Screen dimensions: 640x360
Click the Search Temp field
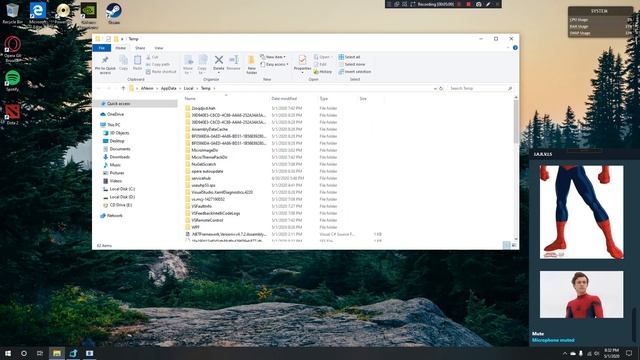(x=480, y=88)
